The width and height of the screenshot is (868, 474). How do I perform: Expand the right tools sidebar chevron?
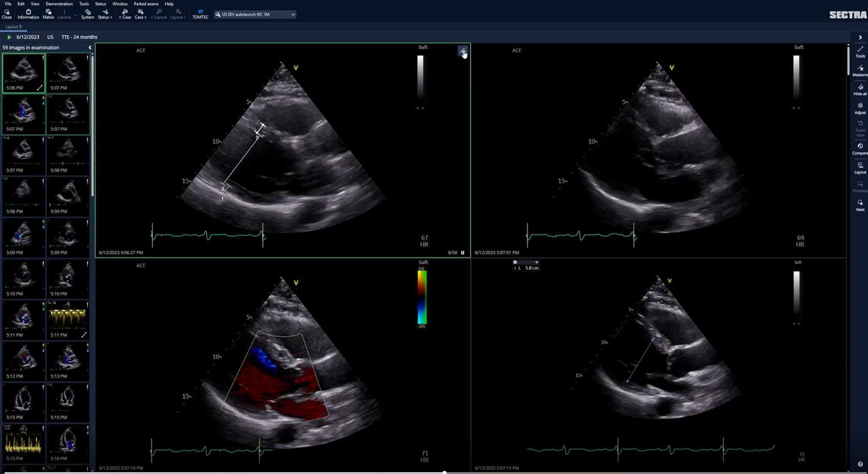[x=860, y=37]
